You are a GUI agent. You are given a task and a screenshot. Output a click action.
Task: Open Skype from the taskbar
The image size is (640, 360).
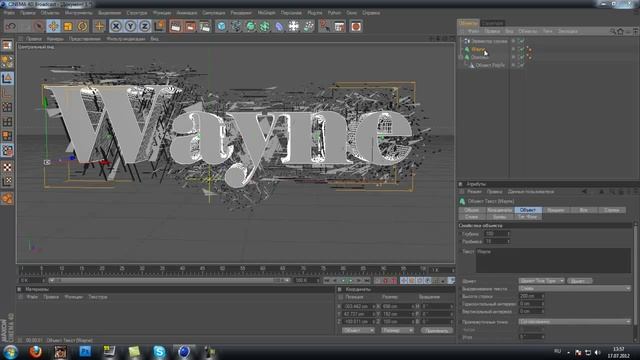tap(159, 351)
